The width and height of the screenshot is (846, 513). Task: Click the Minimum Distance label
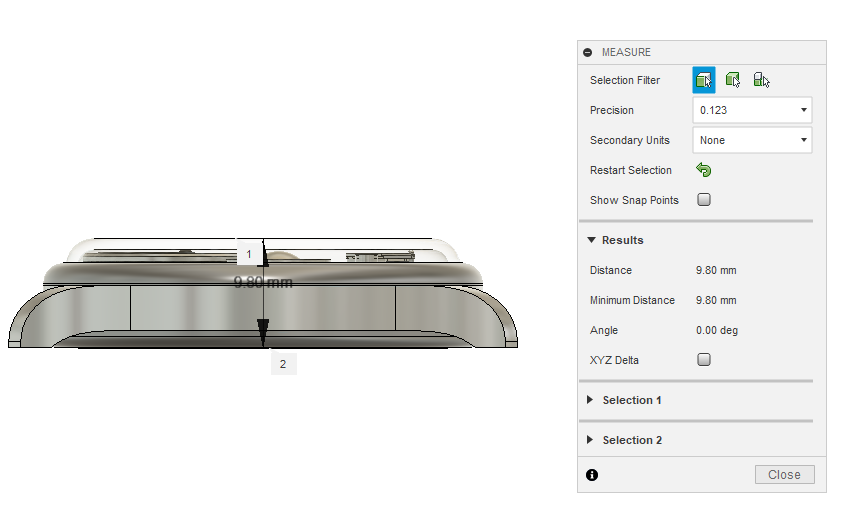click(632, 300)
